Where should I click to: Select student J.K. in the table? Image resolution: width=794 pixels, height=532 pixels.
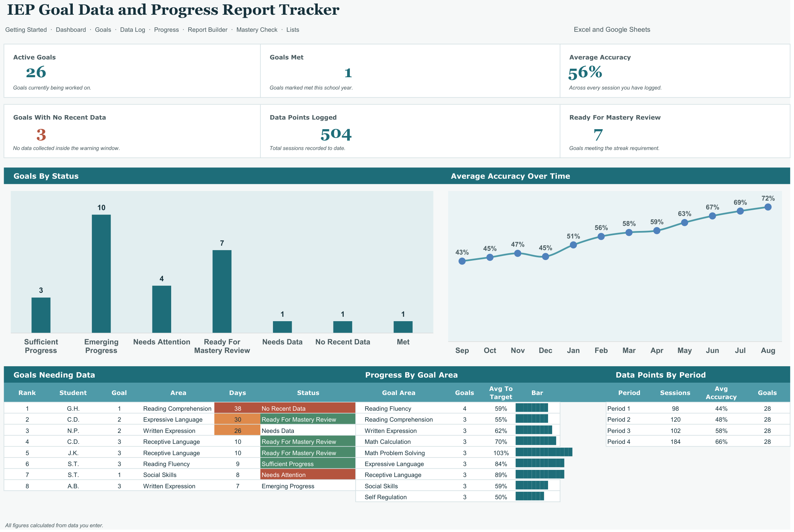coord(73,453)
